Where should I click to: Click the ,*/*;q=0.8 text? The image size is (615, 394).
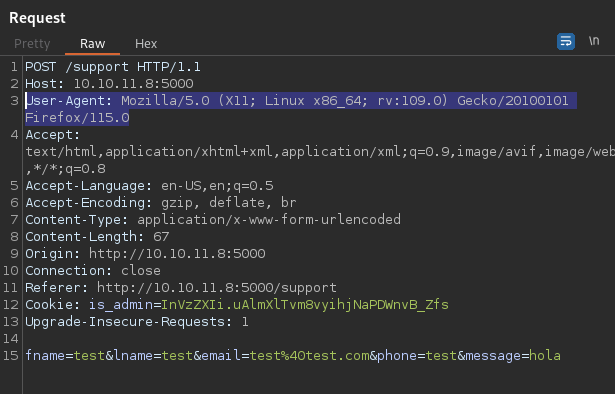pyautogui.click(x=66, y=169)
